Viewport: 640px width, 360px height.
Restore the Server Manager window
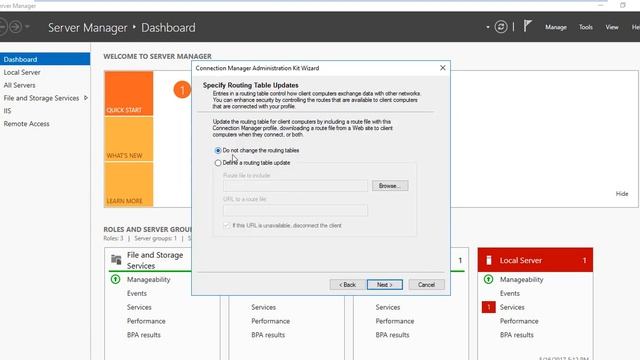coord(622,5)
